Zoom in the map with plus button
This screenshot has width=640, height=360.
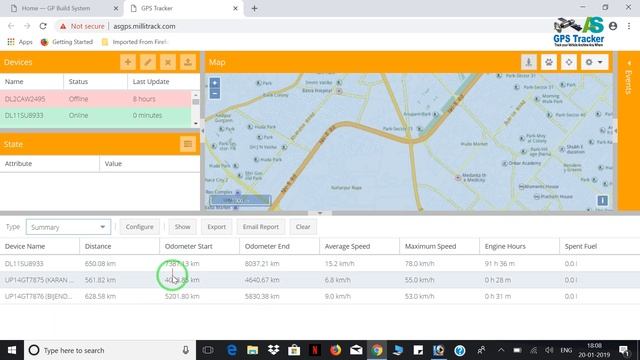point(215,83)
